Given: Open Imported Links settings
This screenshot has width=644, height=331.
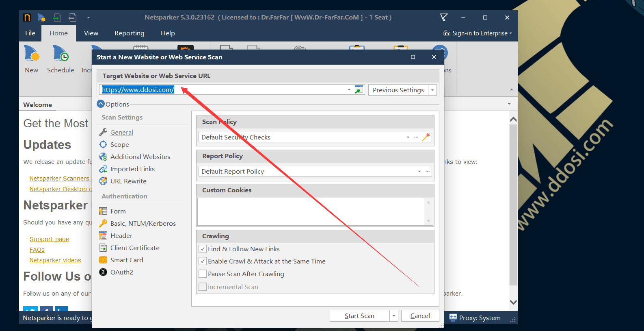Looking at the screenshot, I should (x=132, y=169).
